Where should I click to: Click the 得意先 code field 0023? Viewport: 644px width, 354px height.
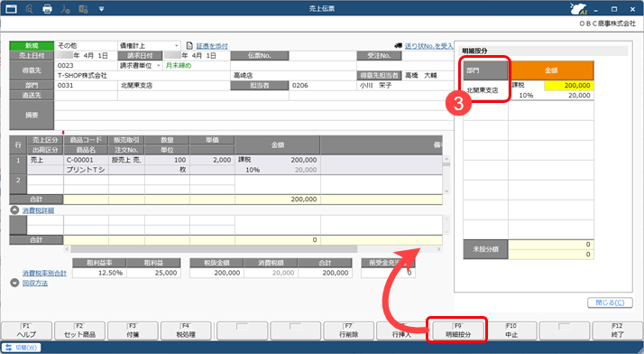86,66
